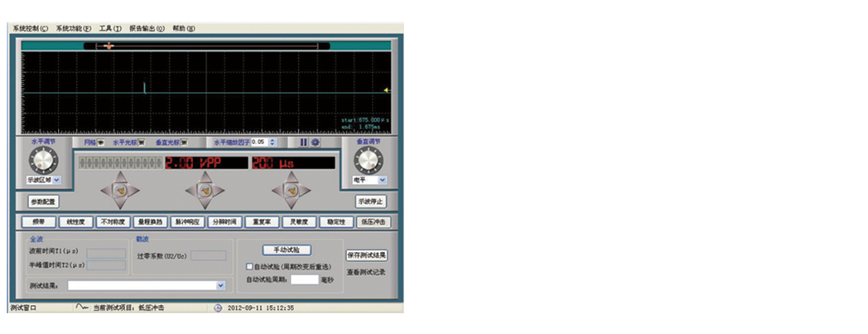Click the 自动试验周期 input field
The image size is (868, 334).
coord(304,279)
